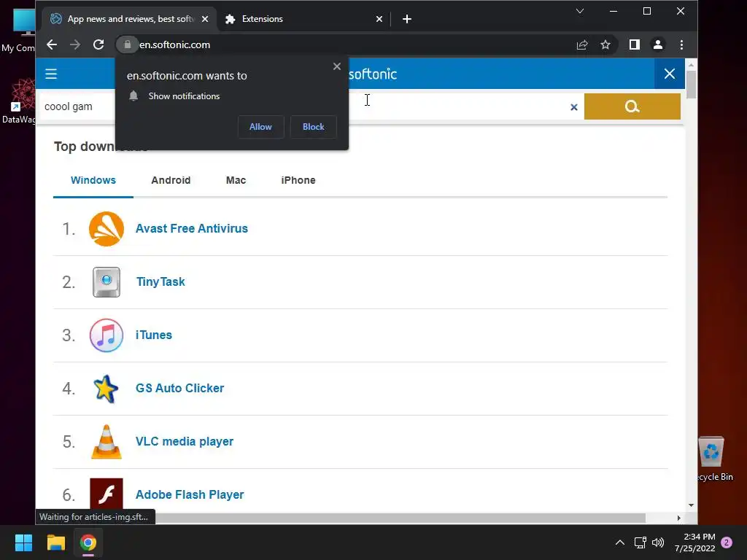
Task: Click the bell icon beside Show notifications
Action: tap(134, 96)
